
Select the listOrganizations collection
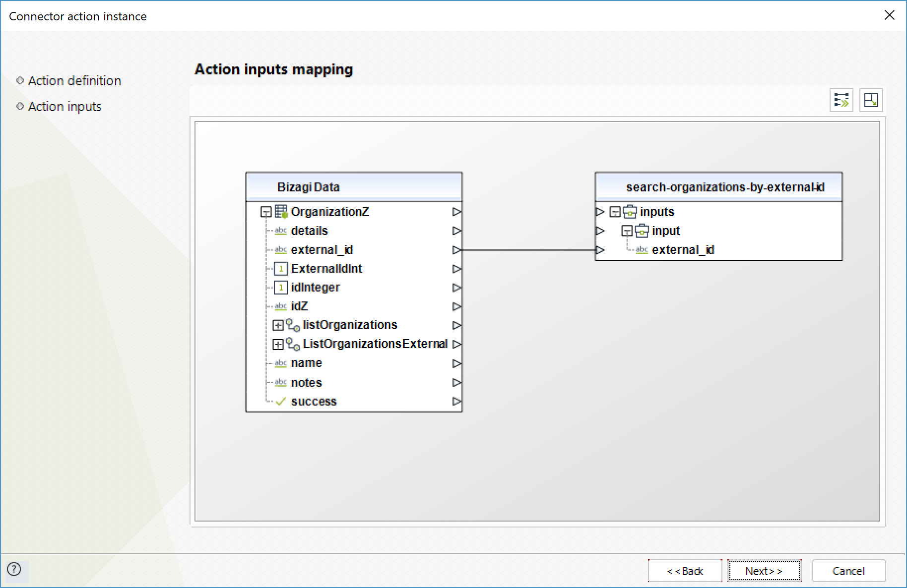point(350,325)
